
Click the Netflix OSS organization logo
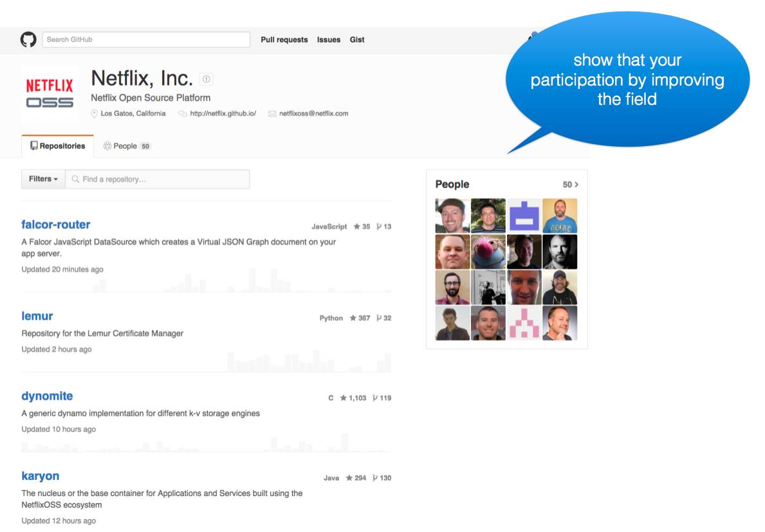pyautogui.click(x=50, y=94)
